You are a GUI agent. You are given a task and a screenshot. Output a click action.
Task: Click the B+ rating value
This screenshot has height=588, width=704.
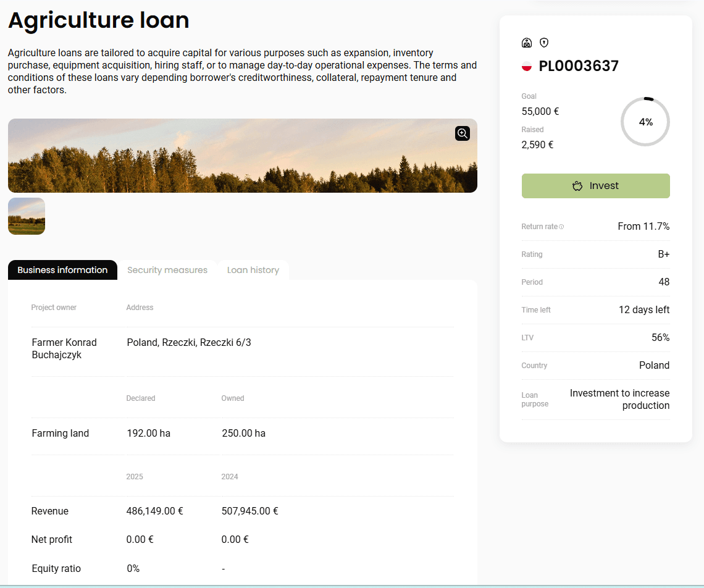point(664,254)
